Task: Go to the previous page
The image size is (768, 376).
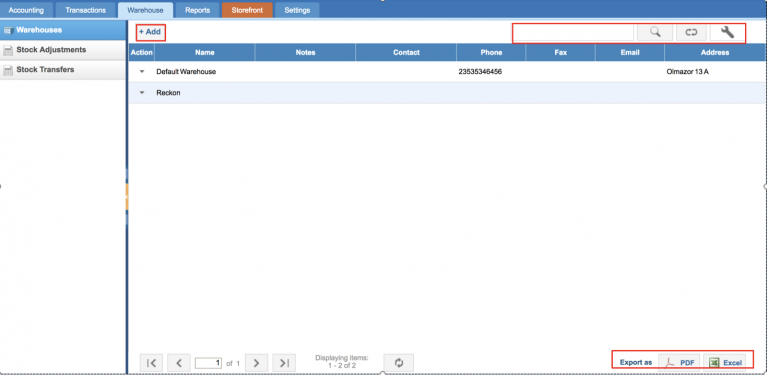Action: (x=179, y=363)
